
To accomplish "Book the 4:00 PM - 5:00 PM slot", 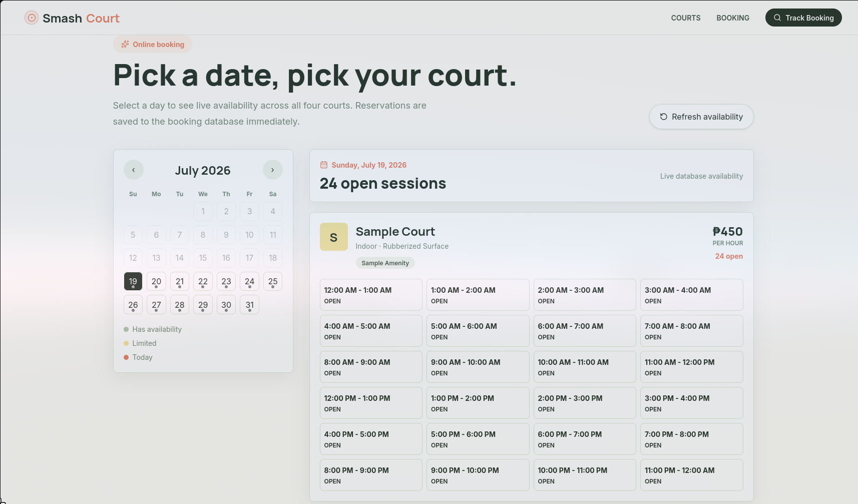I will tap(371, 439).
